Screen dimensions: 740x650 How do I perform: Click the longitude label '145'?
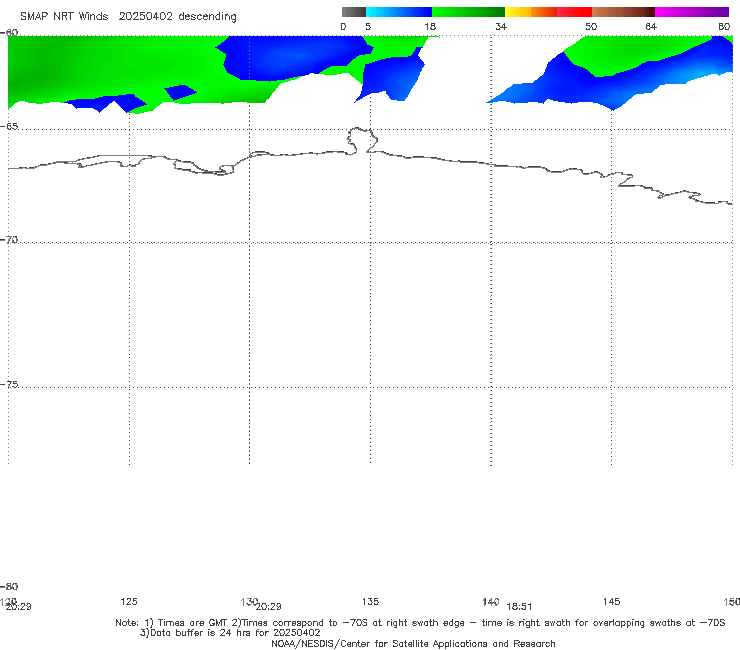point(612,601)
